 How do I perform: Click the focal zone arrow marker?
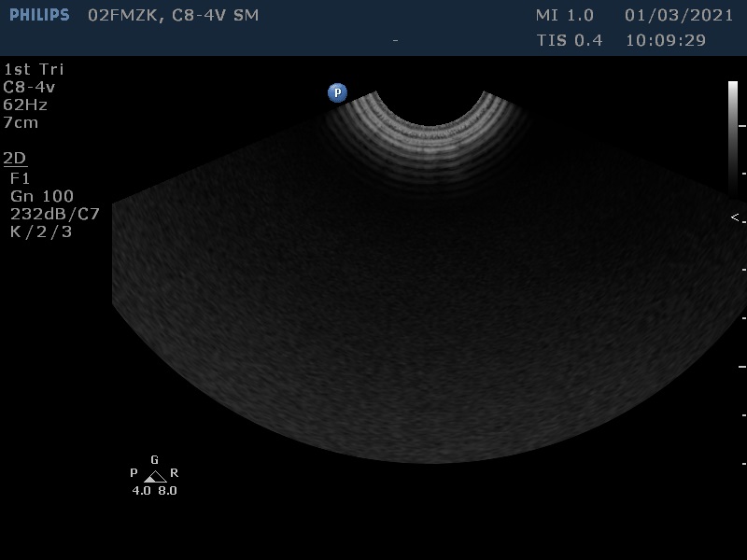click(735, 217)
